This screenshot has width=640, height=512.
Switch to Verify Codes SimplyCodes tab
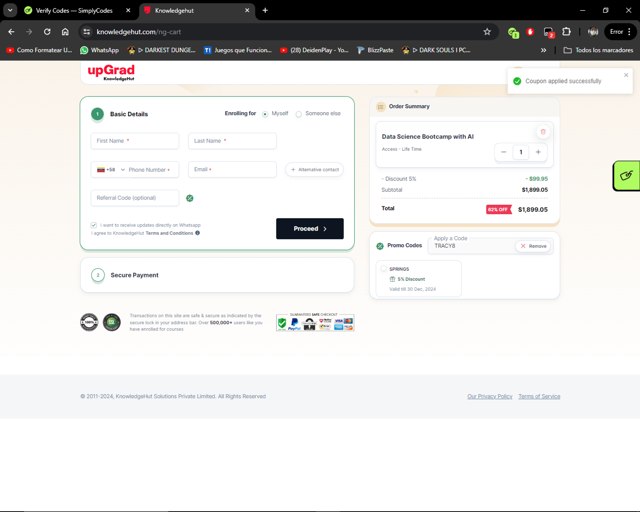tap(74, 11)
